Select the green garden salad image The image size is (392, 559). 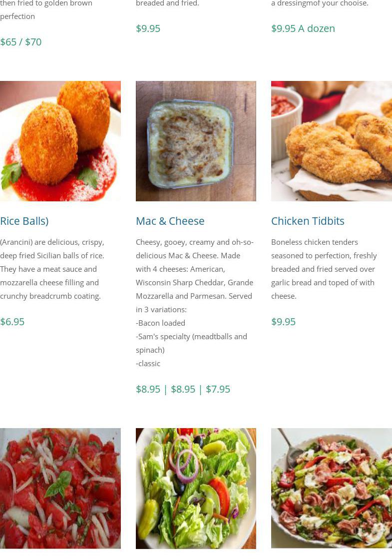pyautogui.click(x=196, y=489)
